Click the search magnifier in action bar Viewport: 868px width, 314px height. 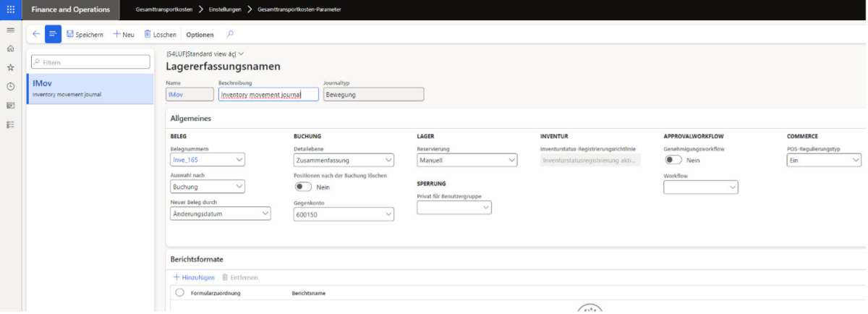[x=230, y=34]
